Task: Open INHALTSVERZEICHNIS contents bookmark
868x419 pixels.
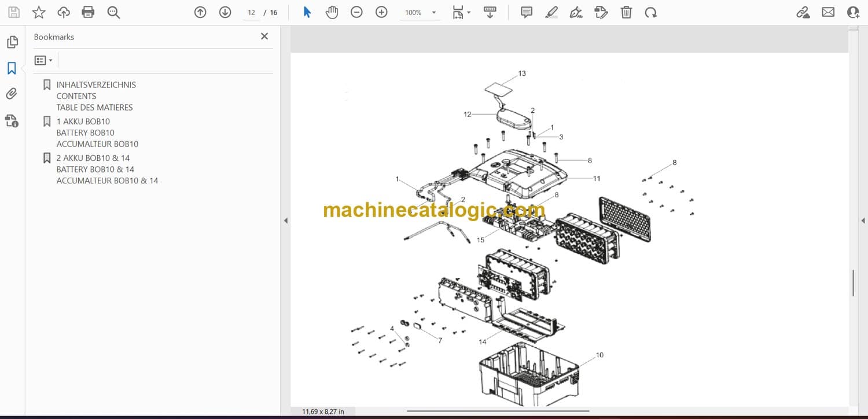Action: 96,84
